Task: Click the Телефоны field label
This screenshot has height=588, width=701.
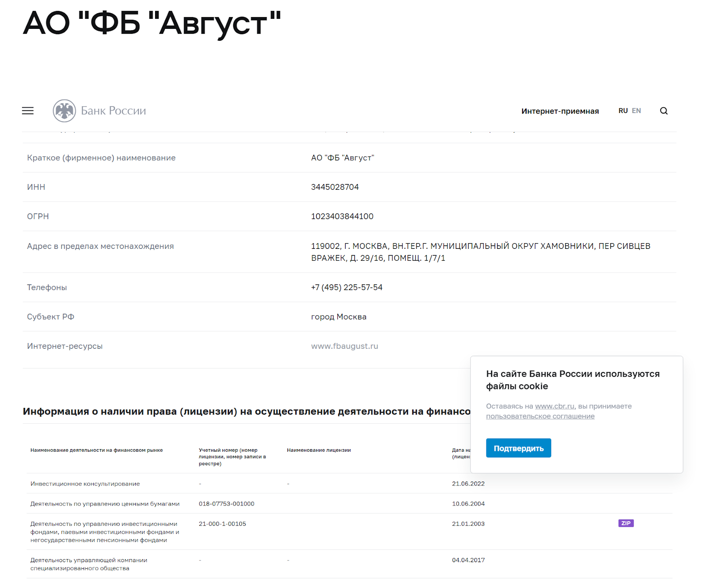Action: pyautogui.click(x=47, y=287)
